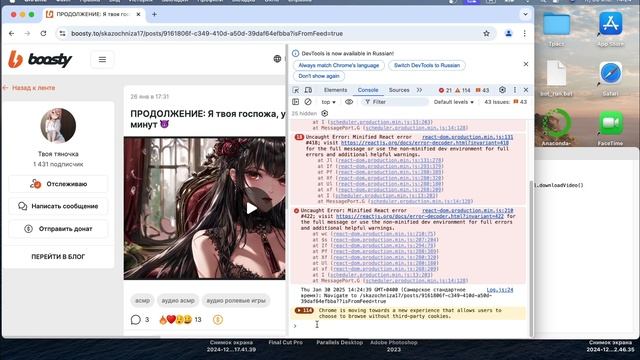
Task: Click ПЕРЕЙТИ В БЛОГ
Action: [58, 257]
